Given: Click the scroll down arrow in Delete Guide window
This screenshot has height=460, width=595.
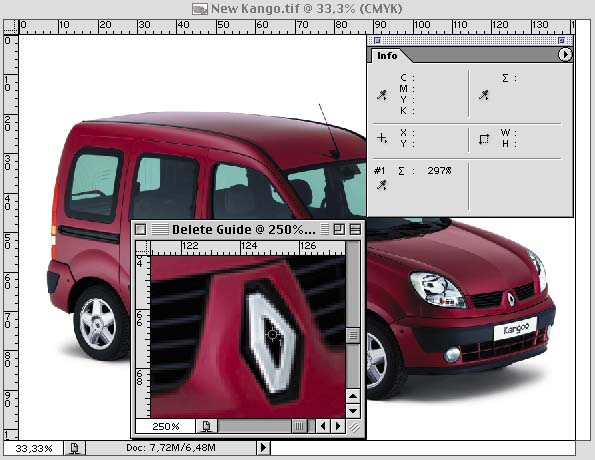Looking at the screenshot, I should (353, 411).
